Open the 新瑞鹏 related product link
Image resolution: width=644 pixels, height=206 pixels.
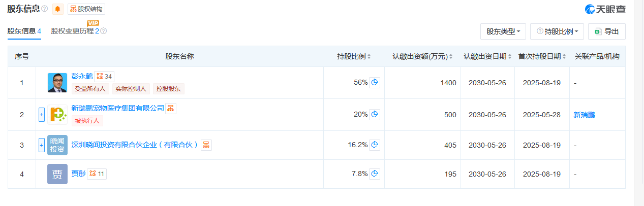tap(584, 115)
